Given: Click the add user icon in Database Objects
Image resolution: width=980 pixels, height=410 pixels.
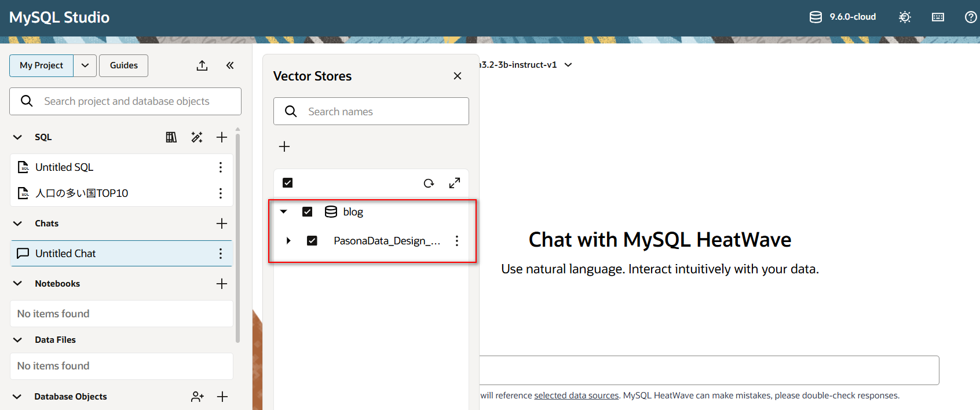Looking at the screenshot, I should (x=198, y=397).
